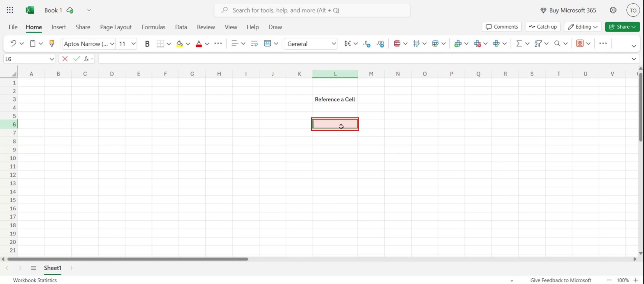Image resolution: width=644 pixels, height=284 pixels.
Task: Click the Sort and Filter icon
Action: point(538,43)
